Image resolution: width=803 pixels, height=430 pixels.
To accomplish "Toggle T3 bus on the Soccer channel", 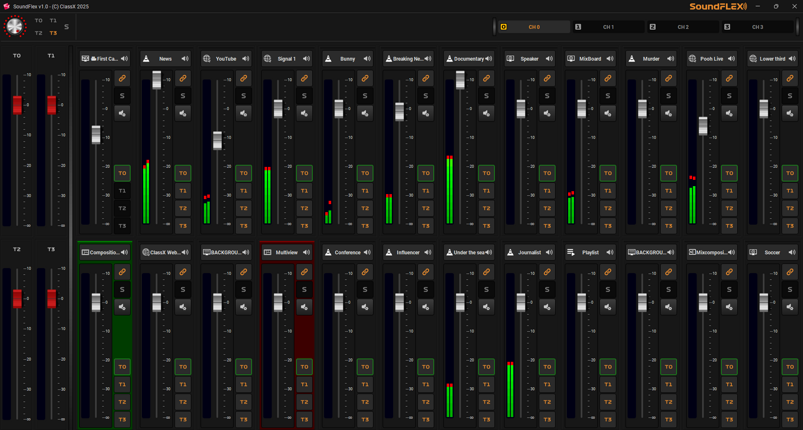I will point(790,419).
